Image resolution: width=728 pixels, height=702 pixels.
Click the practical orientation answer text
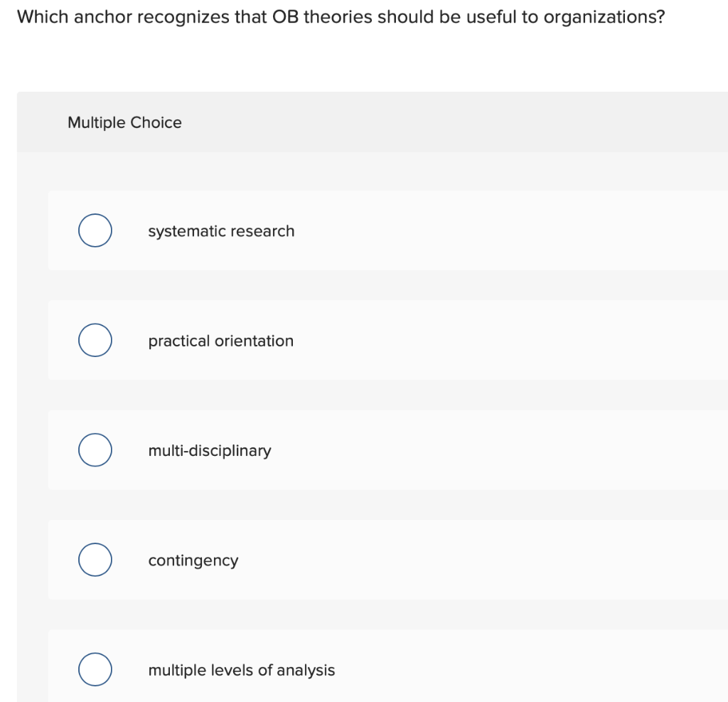(x=220, y=341)
